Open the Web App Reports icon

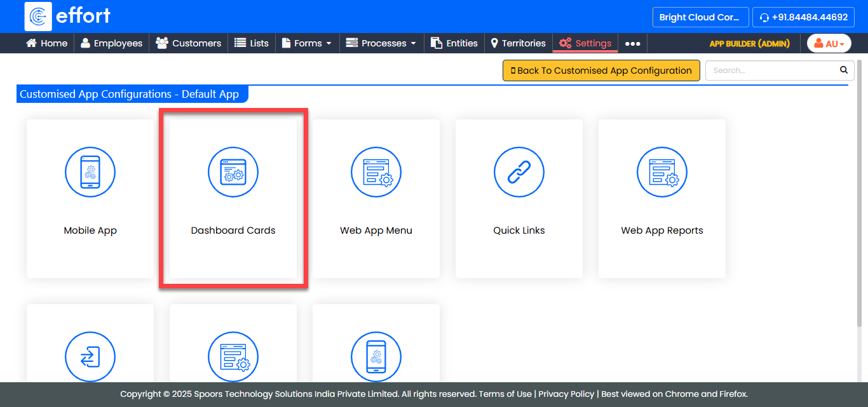pos(662,173)
